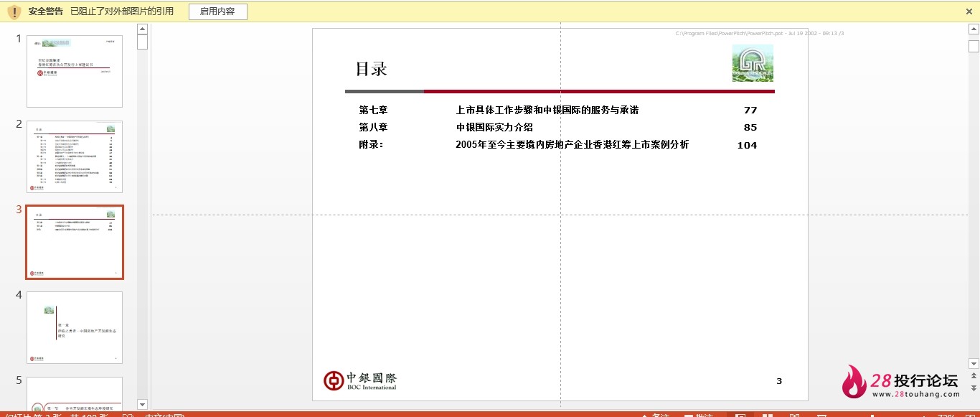Image resolution: width=980 pixels, height=417 pixels.
Task: Click text 中银国际实力介绍
Action: tap(494, 127)
